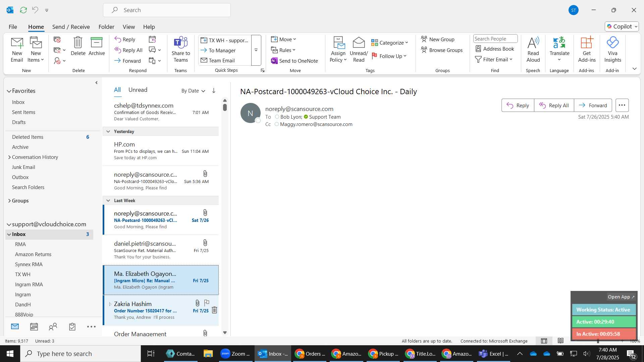The height and width of the screenshot is (362, 644).
Task: Collapse the Last Week group
Action: (108, 200)
